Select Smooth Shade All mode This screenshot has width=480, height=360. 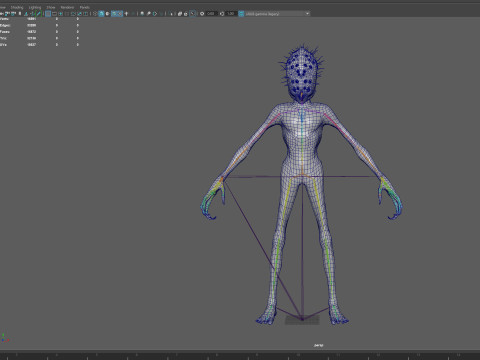101,14
